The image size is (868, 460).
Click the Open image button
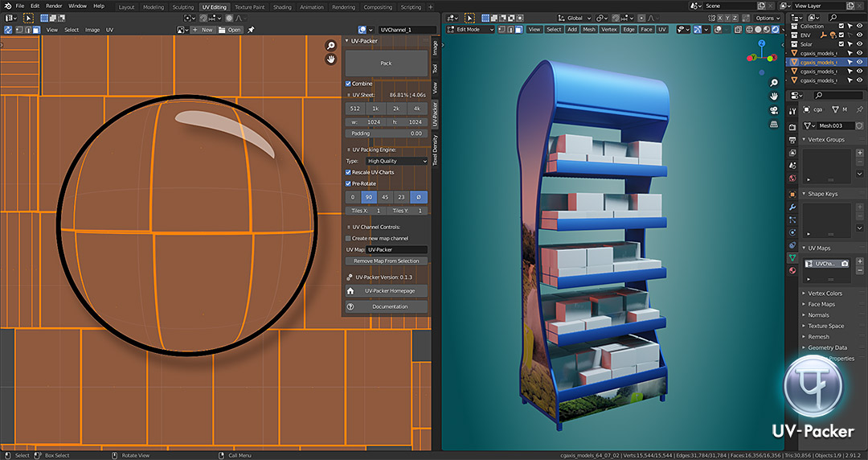230,30
